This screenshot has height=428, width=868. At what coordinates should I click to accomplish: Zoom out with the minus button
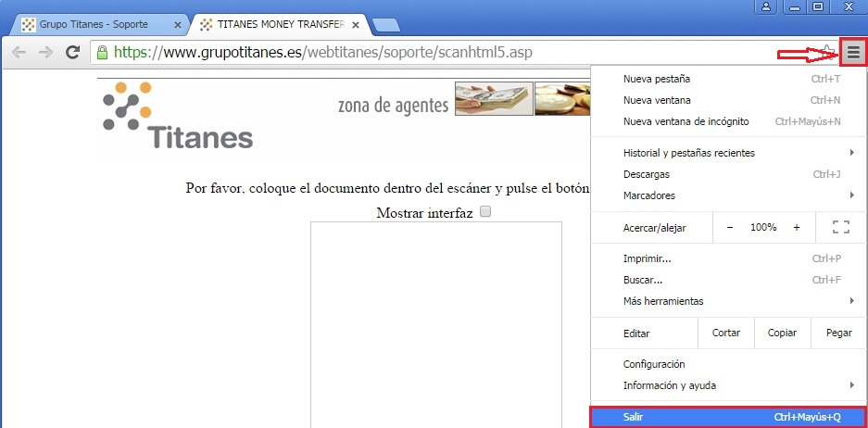click(730, 227)
